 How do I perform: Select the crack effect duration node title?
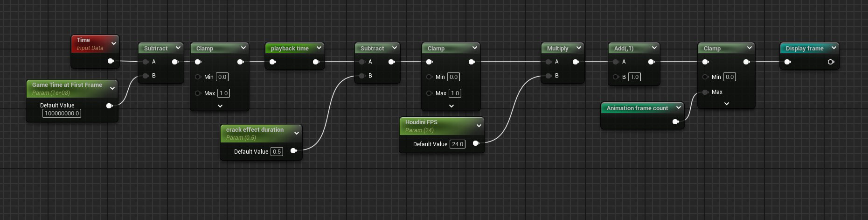255,130
